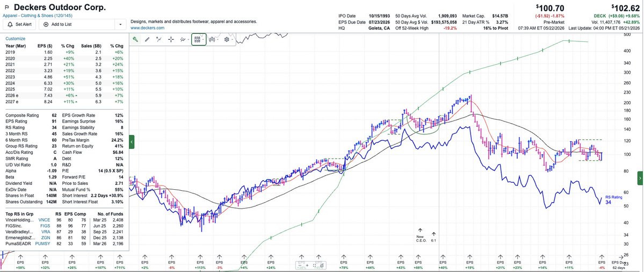Expand the indicators dropdown arrow
The height and width of the screenshot is (272, 644).
[189, 39]
